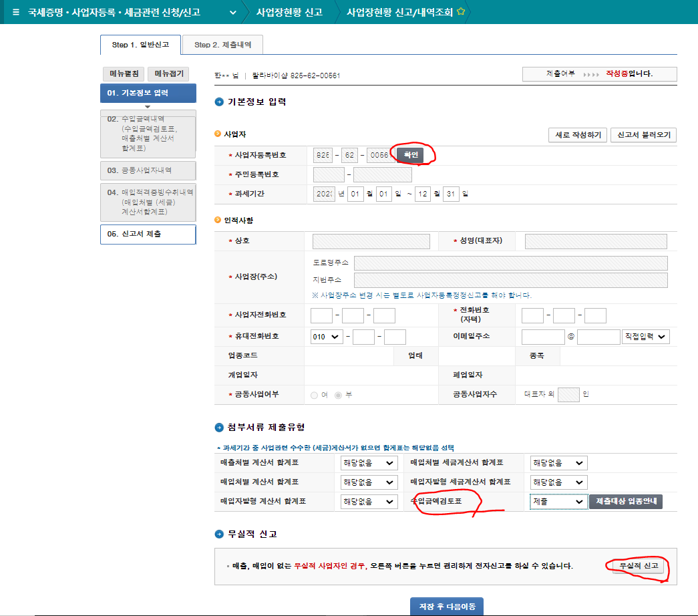
Task: Click the last 사업자등록번호 field
Action: click(x=380, y=155)
